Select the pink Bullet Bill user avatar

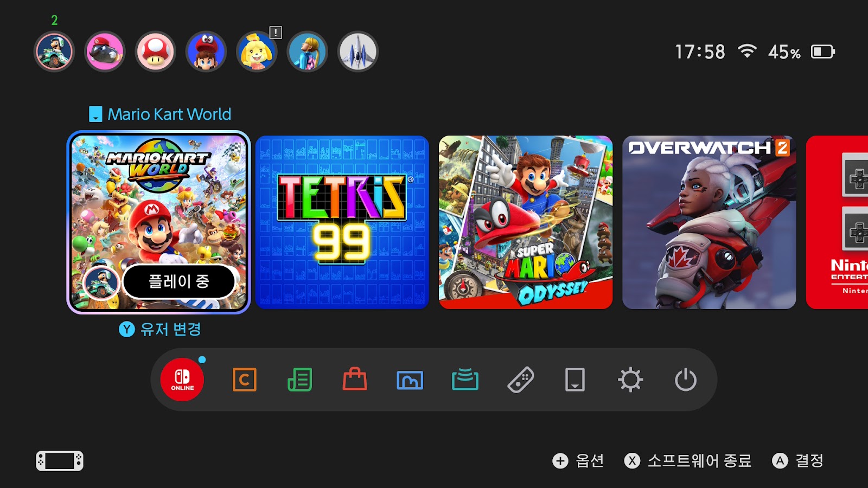105,52
